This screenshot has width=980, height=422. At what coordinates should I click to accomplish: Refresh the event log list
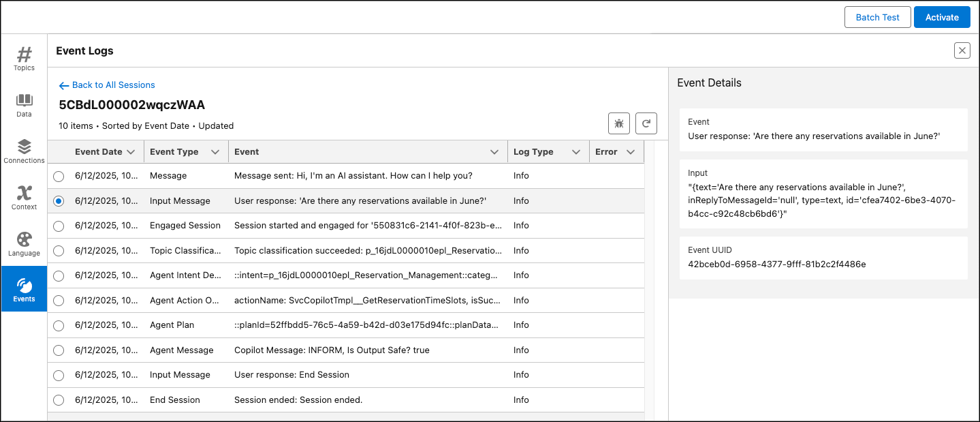pos(645,123)
